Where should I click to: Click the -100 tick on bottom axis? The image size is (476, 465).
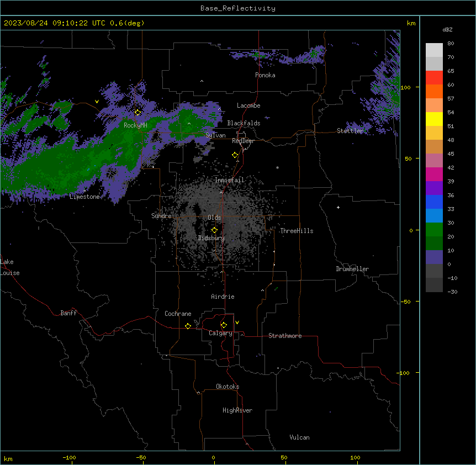[70, 457]
